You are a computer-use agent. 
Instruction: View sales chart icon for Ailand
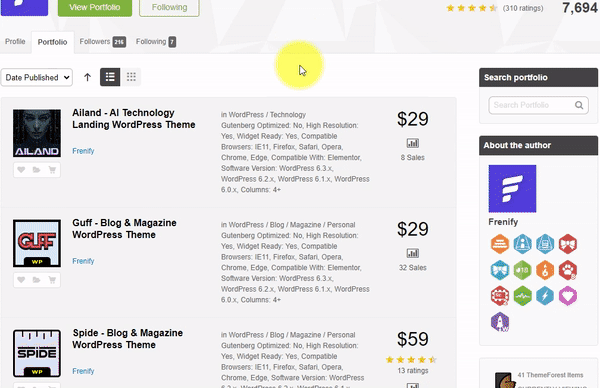pyautogui.click(x=412, y=143)
